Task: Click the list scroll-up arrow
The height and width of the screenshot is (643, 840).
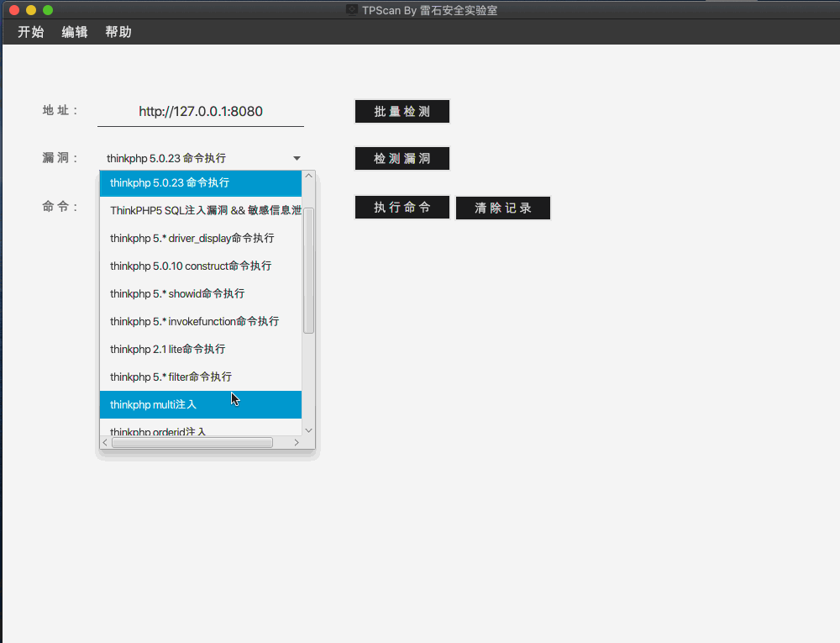Action: 308,176
